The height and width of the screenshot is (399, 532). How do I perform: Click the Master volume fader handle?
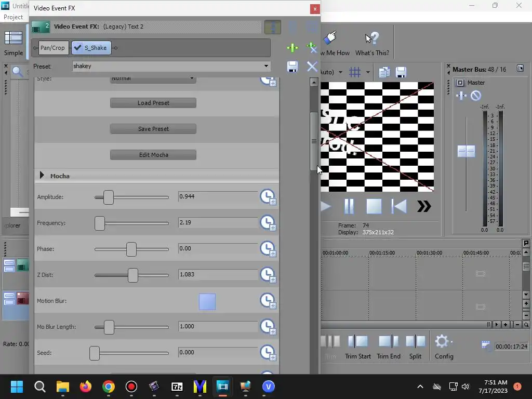466,151
